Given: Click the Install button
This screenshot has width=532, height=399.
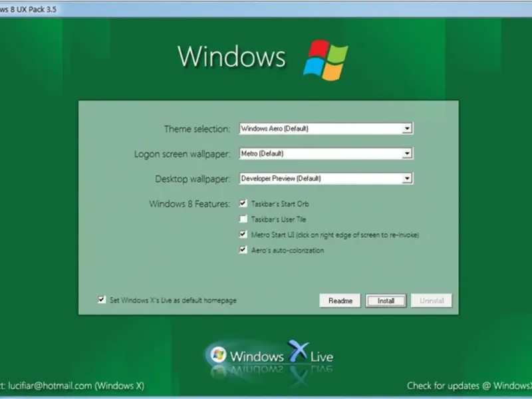Looking at the screenshot, I should [x=386, y=301].
